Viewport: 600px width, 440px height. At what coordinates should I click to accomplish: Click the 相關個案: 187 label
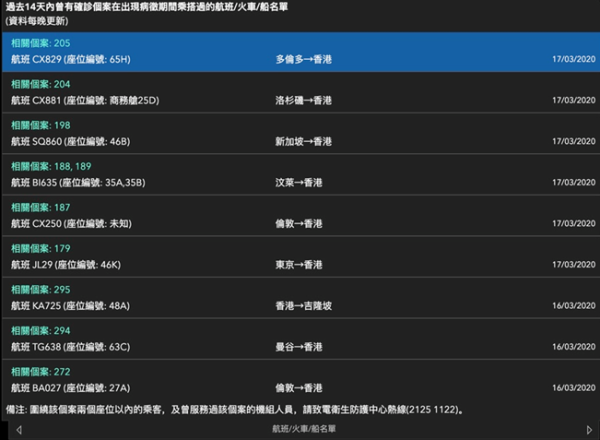click(40, 208)
